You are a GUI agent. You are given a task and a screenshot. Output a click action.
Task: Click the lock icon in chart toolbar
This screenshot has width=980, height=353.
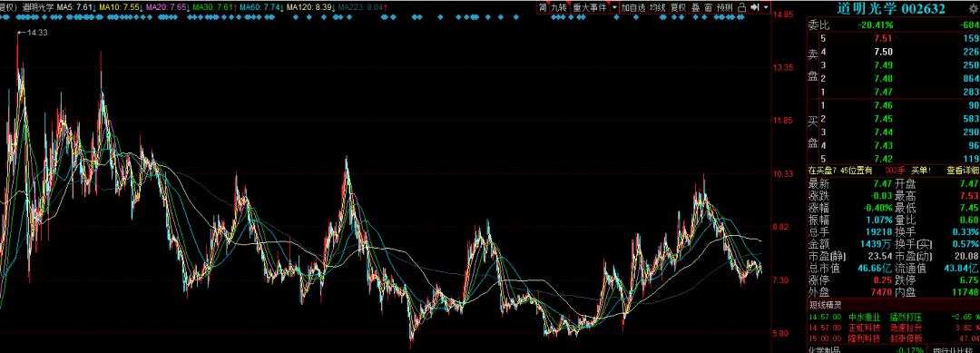pos(742,7)
